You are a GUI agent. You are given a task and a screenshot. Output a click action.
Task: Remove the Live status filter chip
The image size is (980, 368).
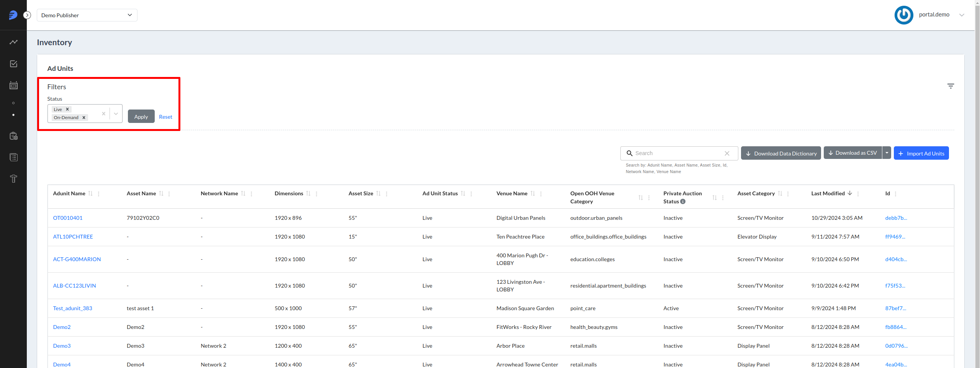[x=67, y=109]
